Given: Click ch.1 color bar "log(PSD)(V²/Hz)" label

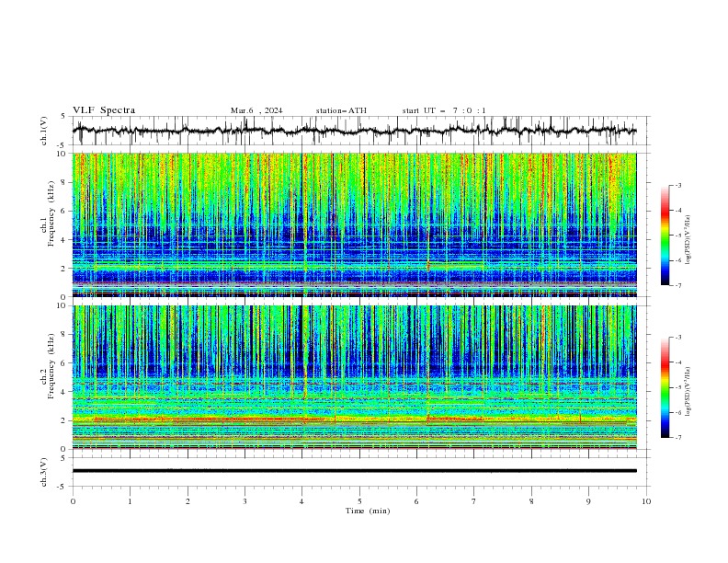Looking at the screenshot, I should 688,240.
